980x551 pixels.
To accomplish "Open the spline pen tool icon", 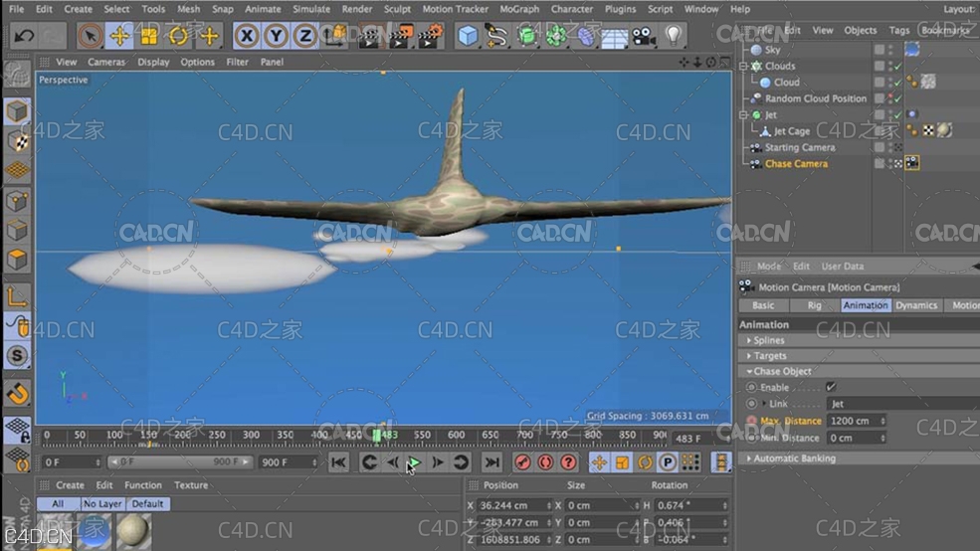I will coord(496,36).
